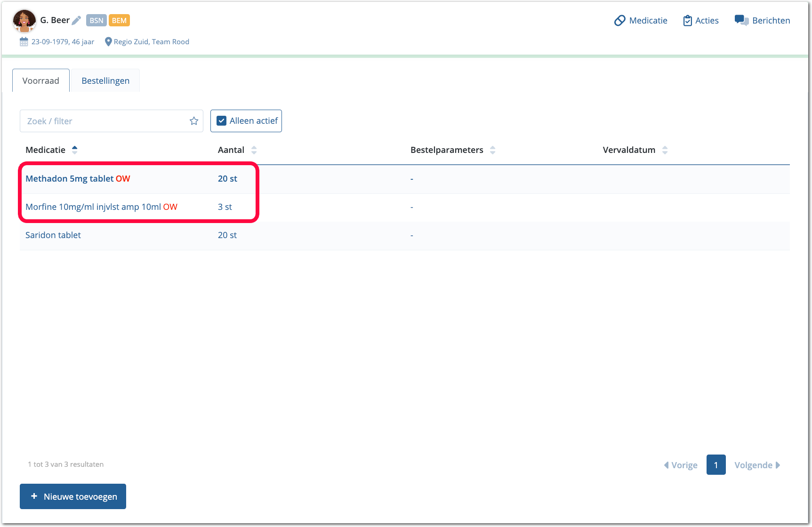Click the patient avatar photo

point(24,21)
